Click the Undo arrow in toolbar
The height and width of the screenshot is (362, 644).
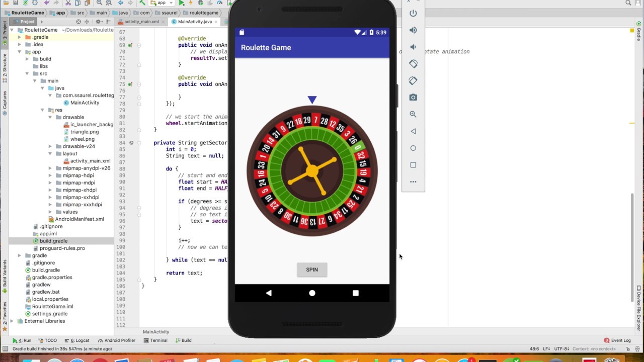(47, 3)
